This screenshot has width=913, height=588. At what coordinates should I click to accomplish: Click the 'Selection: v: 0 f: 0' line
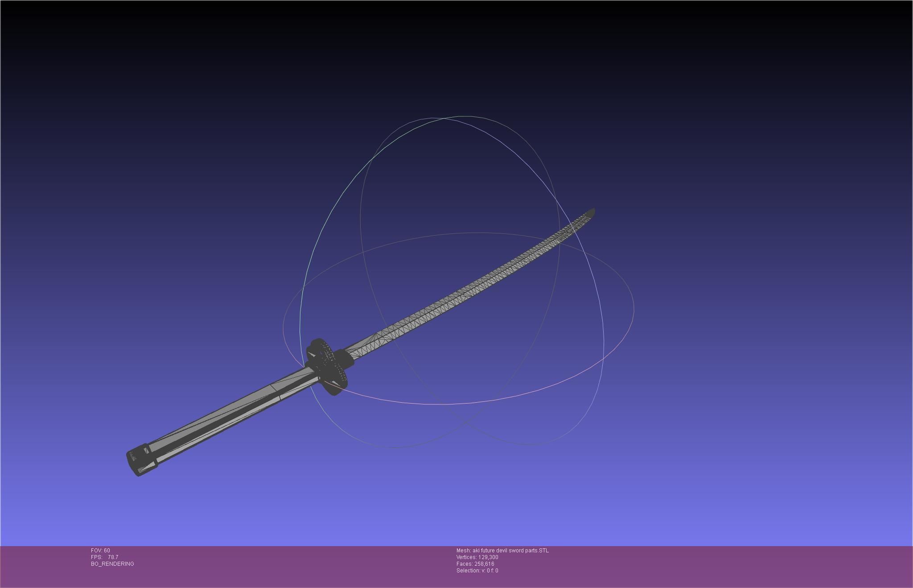477,571
